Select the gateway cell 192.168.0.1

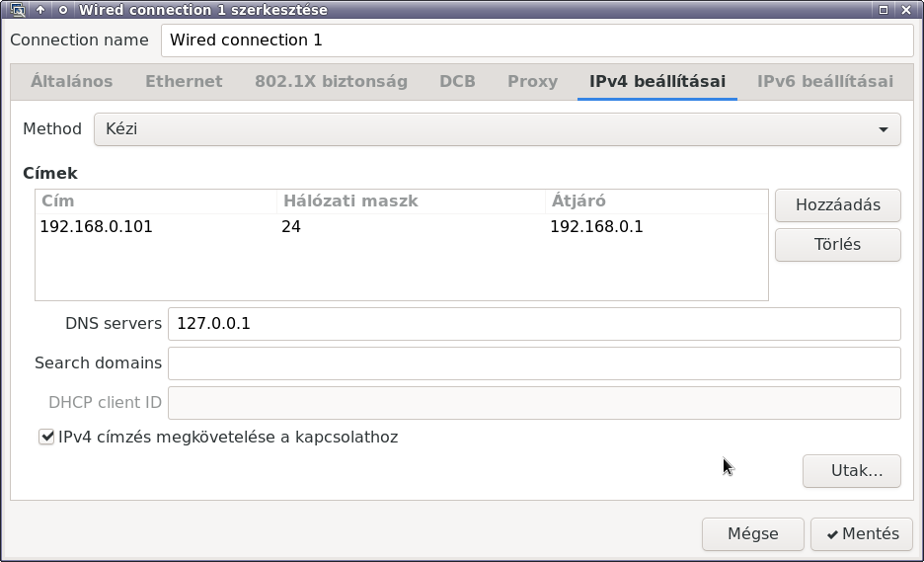click(x=596, y=227)
